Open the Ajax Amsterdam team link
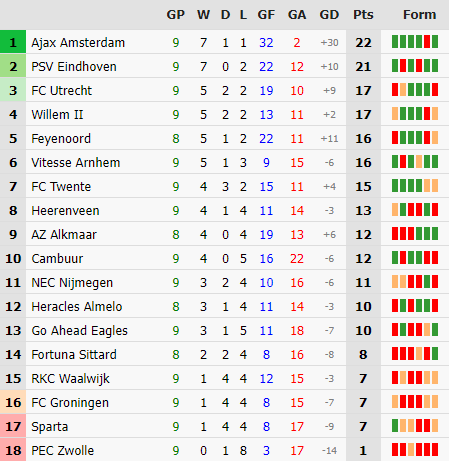Image resolution: width=449 pixels, height=461 pixels. click(78, 43)
